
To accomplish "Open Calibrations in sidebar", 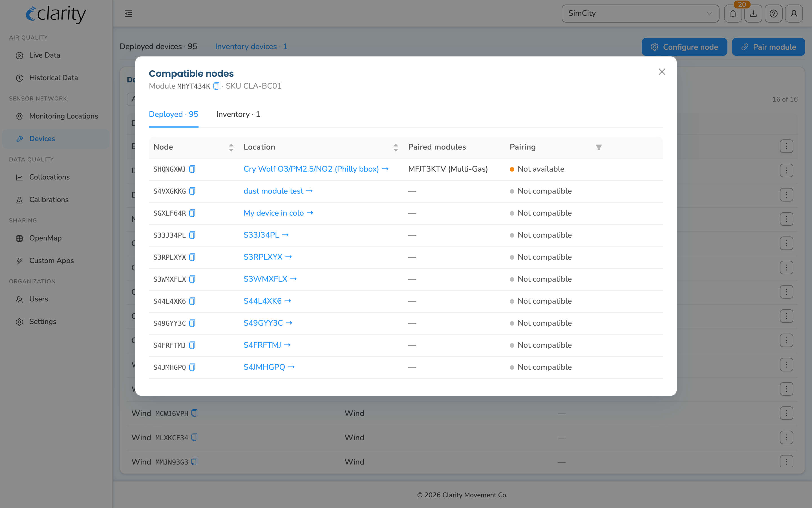I will 56,200.
